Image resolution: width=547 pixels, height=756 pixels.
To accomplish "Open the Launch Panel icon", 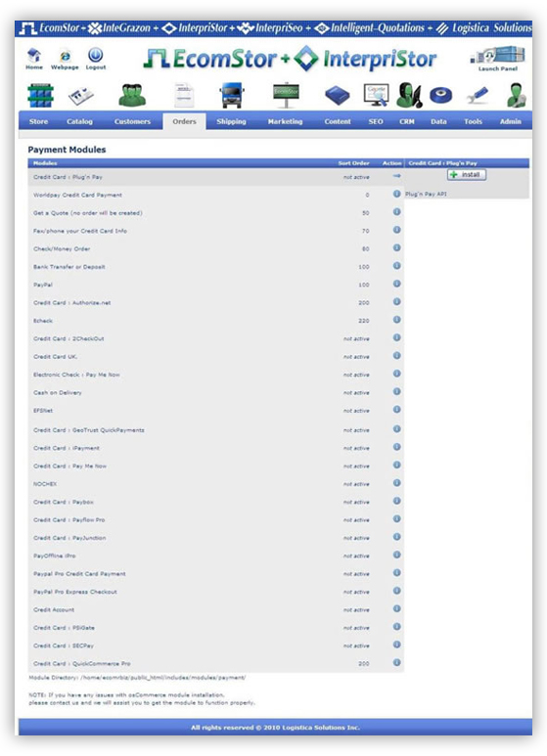I will (x=498, y=55).
